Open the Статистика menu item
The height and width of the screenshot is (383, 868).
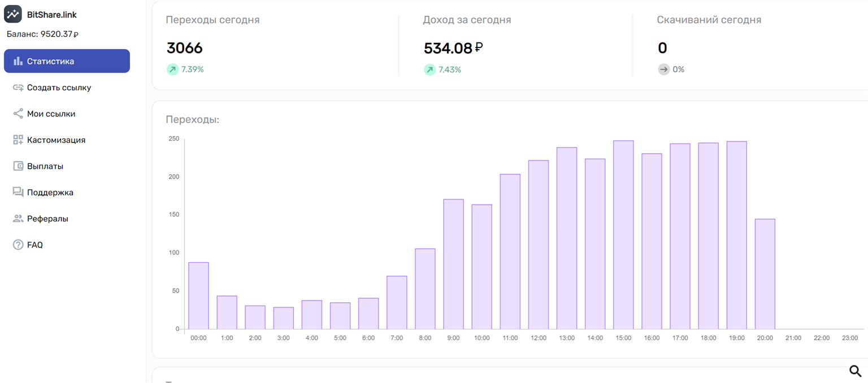[x=50, y=61]
